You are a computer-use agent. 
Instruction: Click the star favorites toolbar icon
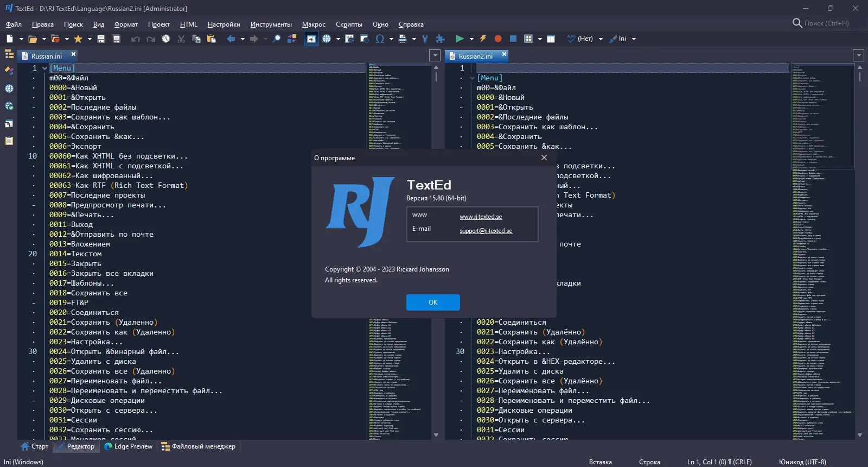78,39
